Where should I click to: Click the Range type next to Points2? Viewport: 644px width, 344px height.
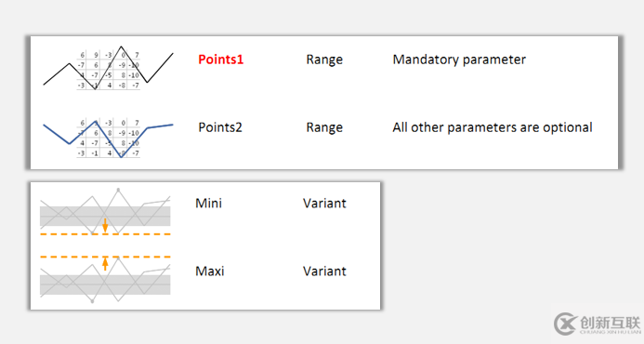324,127
